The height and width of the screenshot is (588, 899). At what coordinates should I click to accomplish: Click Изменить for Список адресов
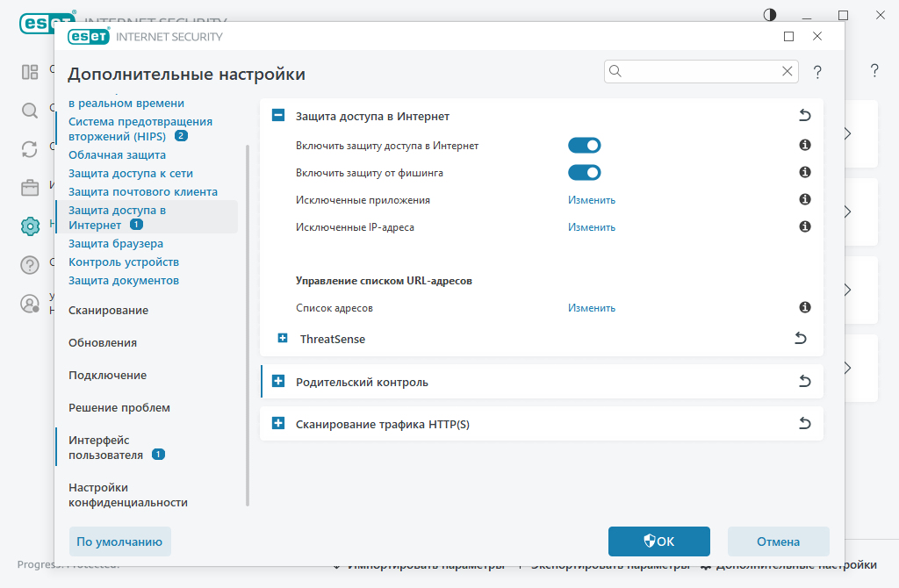(591, 308)
